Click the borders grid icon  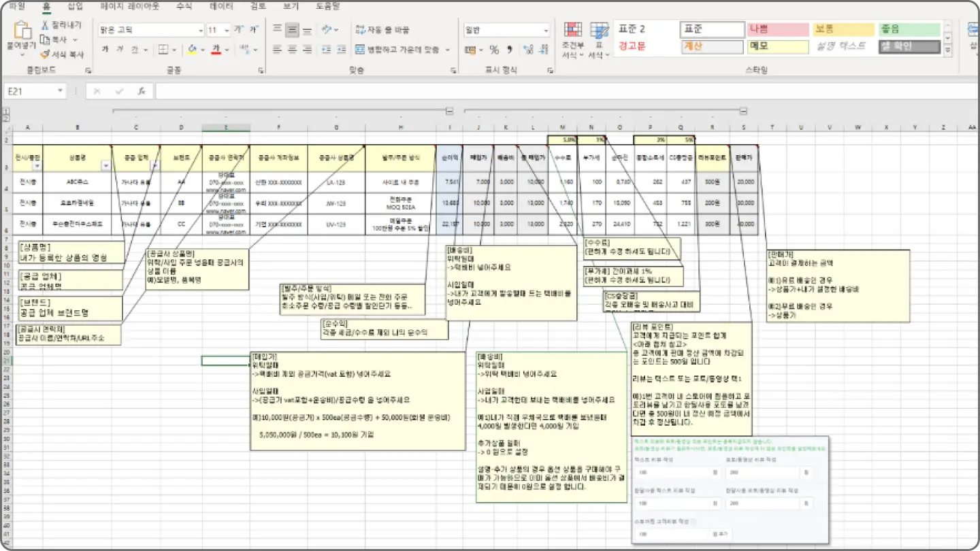click(163, 50)
